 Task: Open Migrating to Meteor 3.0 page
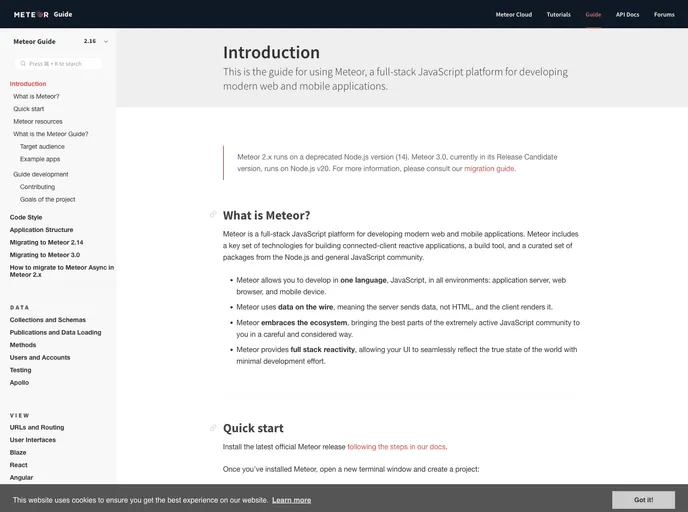point(45,255)
